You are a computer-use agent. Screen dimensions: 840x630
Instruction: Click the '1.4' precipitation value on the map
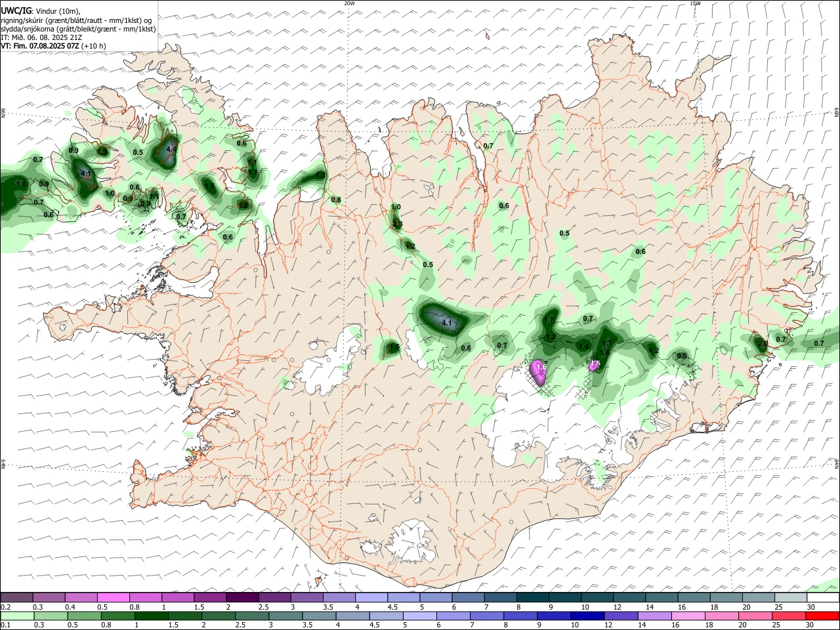tap(583, 346)
